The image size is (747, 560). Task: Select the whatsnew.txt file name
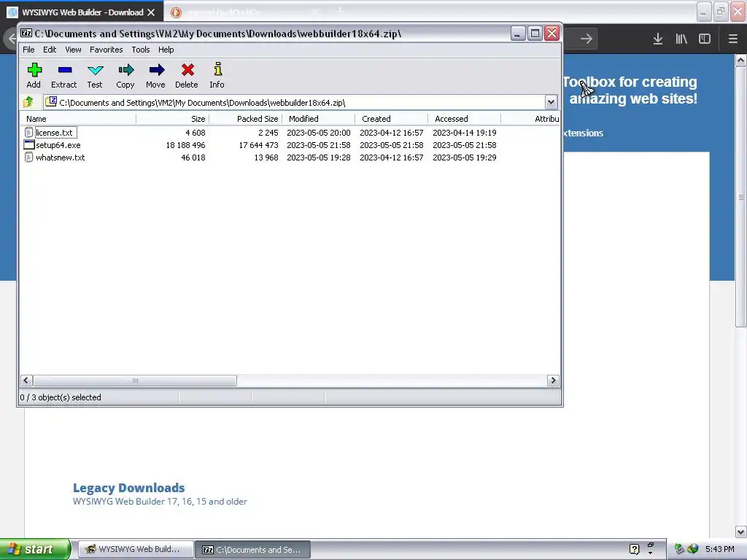tap(60, 157)
